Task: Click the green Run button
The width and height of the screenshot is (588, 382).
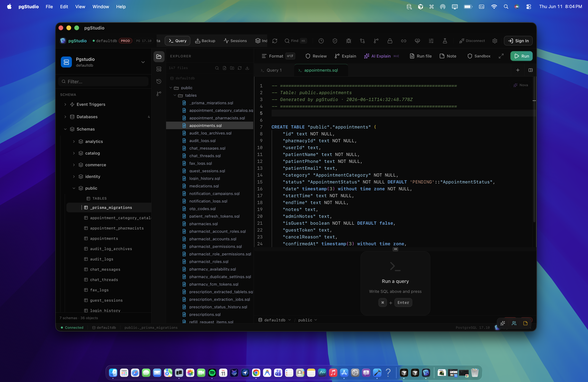Action: [521, 56]
